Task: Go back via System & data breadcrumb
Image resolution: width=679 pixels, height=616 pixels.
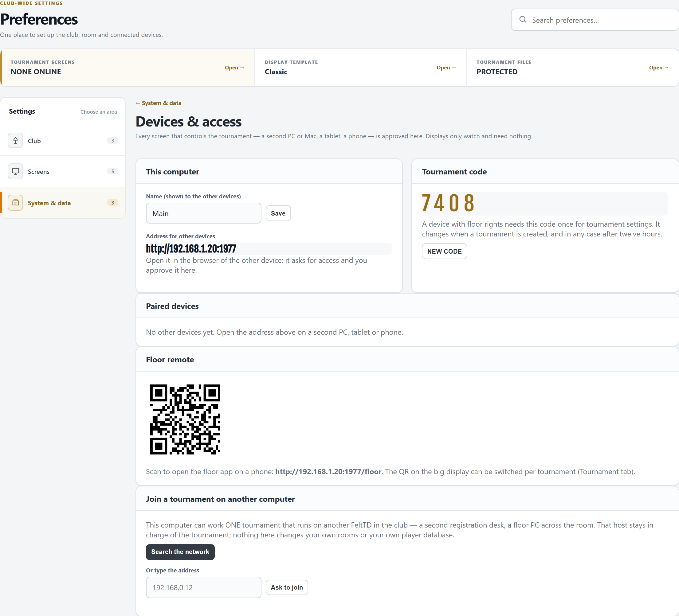Action: (x=158, y=103)
